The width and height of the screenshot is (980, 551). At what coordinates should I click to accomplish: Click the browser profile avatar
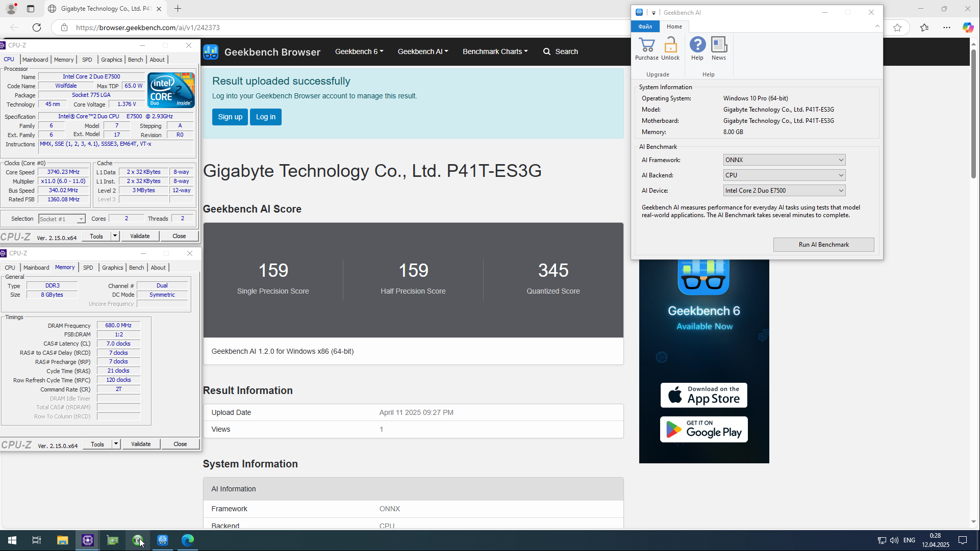point(11,9)
